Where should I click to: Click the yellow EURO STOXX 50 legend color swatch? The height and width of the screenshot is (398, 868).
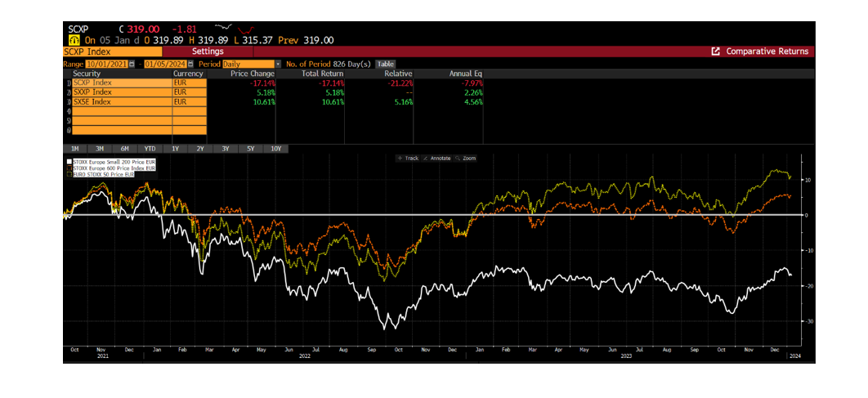[69, 173]
